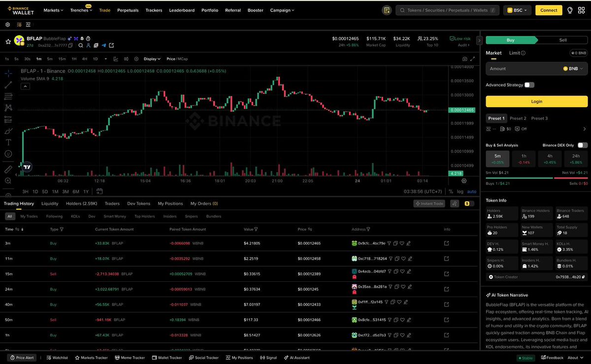
Task: Select the text annotation tool
Action: pyautogui.click(x=8, y=142)
